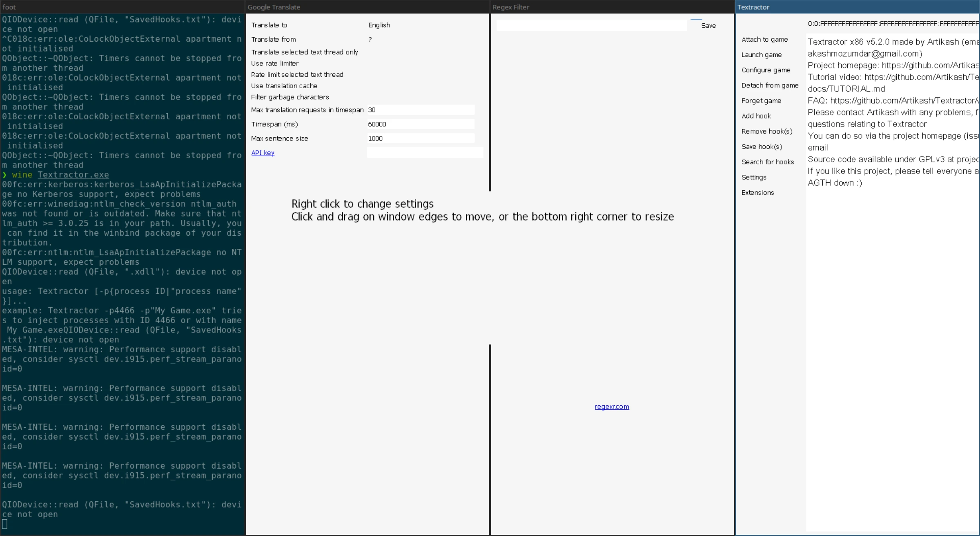Click Max translation requests timespan field
980x536 pixels.
pos(420,109)
